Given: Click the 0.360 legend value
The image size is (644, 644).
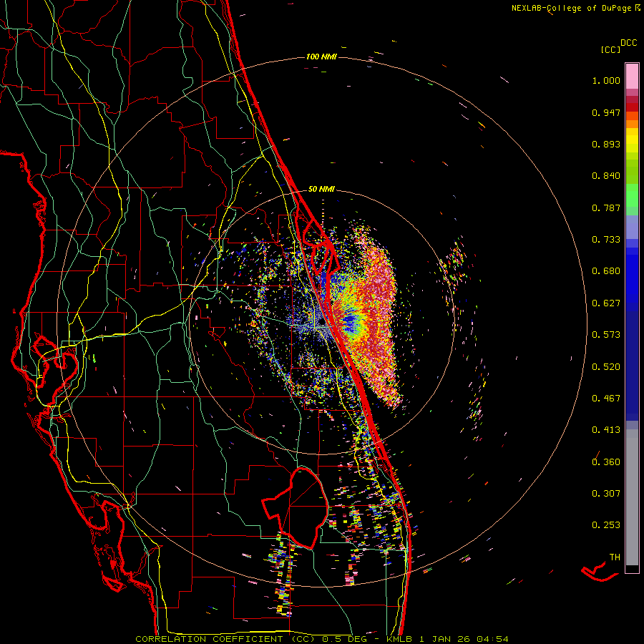Looking at the screenshot, I should click(x=606, y=462).
